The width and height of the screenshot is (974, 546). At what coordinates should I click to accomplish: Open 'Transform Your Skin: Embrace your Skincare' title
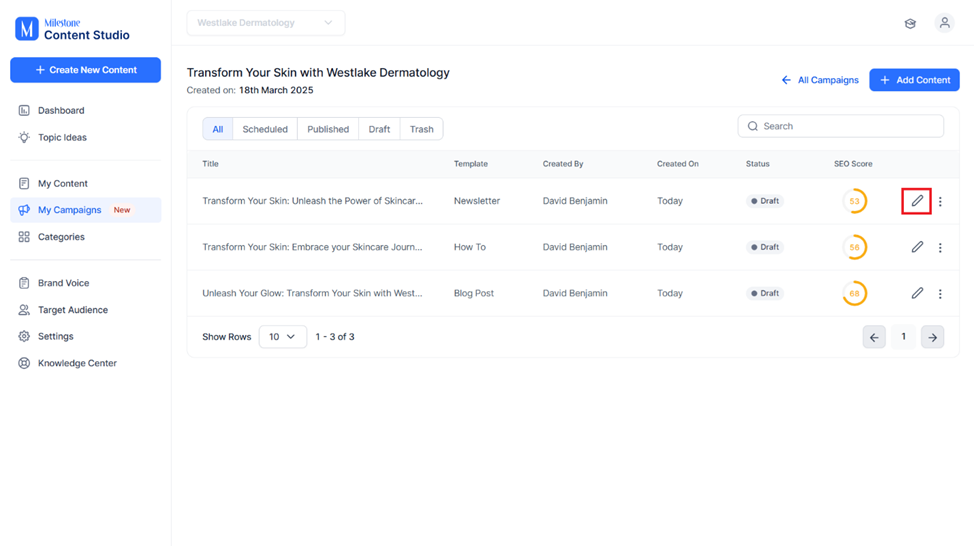pyautogui.click(x=312, y=247)
